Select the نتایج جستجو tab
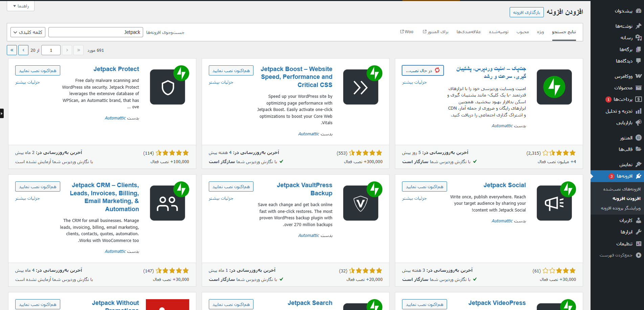 click(x=564, y=32)
